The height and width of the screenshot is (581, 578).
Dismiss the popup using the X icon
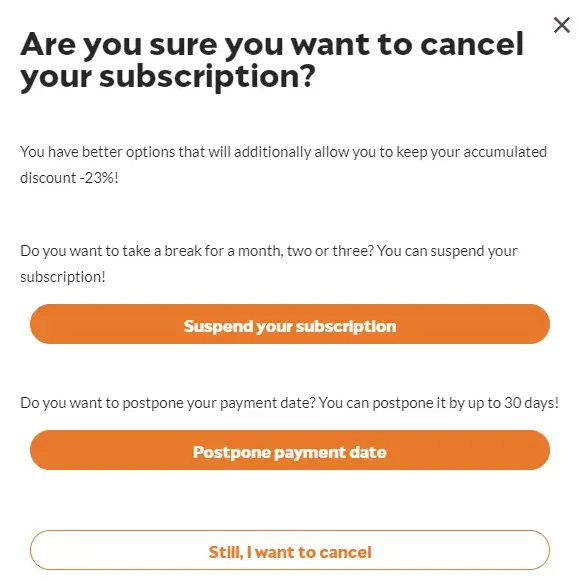562,25
